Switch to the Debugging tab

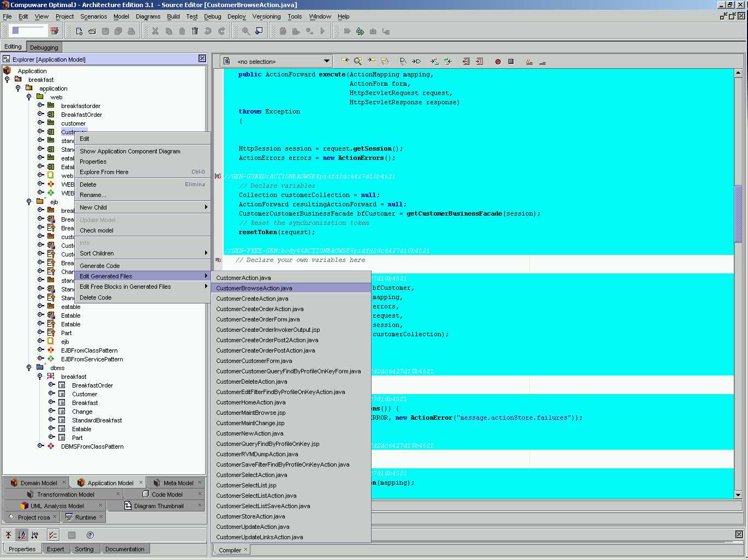(x=44, y=47)
